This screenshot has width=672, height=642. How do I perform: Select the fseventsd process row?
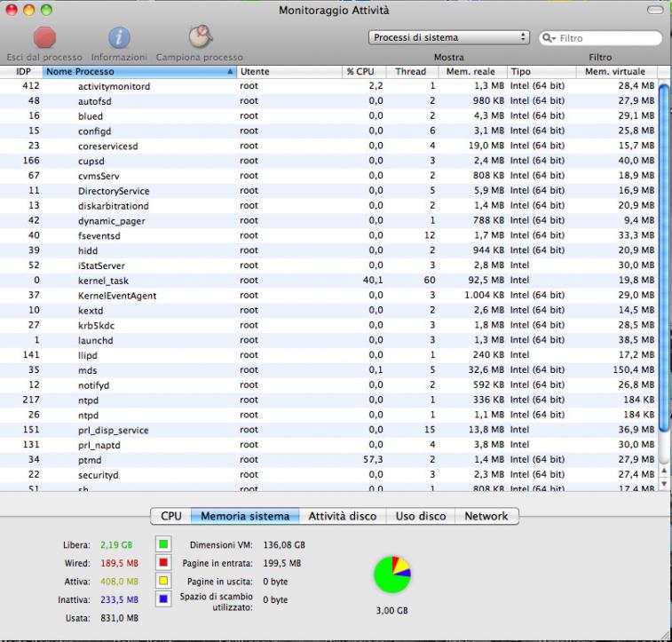(328, 235)
